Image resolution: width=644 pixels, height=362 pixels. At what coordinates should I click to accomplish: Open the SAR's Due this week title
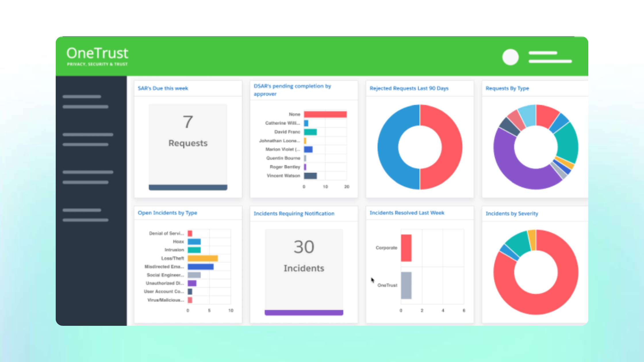pos(163,88)
